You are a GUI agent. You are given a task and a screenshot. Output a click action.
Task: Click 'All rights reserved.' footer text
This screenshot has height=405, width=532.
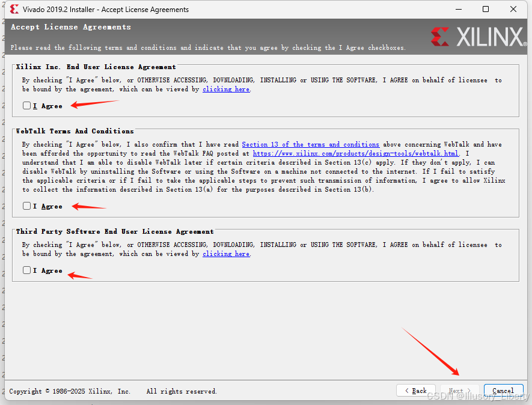[182, 391]
